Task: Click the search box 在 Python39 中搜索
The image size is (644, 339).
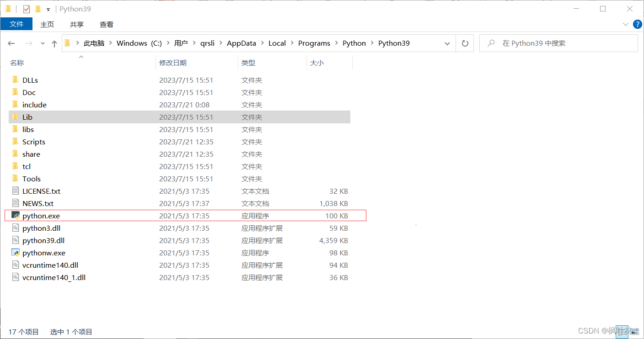Action: pyautogui.click(x=558, y=43)
